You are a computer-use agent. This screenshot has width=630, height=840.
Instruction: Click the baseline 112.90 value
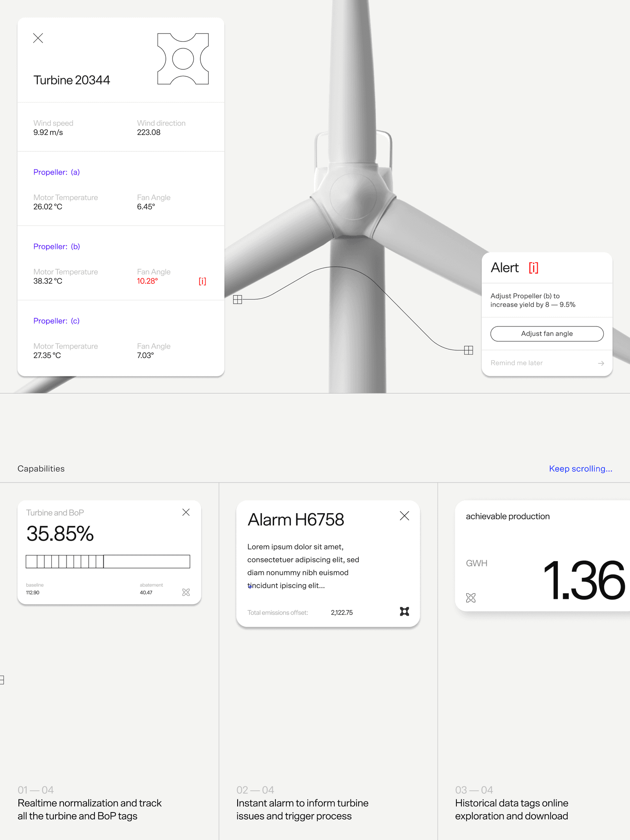pos(33,593)
